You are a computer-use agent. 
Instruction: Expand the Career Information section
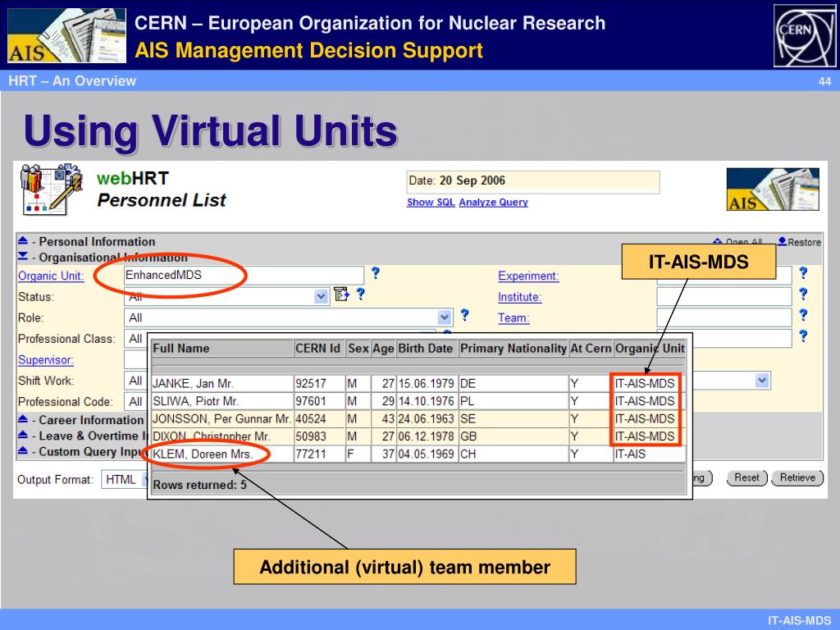(23, 419)
